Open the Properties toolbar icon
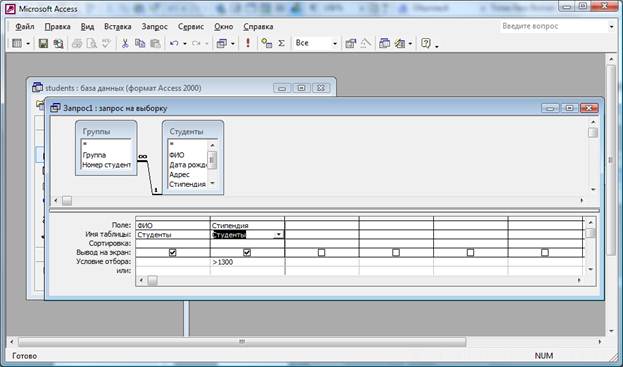Viewport: 623px width, 367px height. 350,43
